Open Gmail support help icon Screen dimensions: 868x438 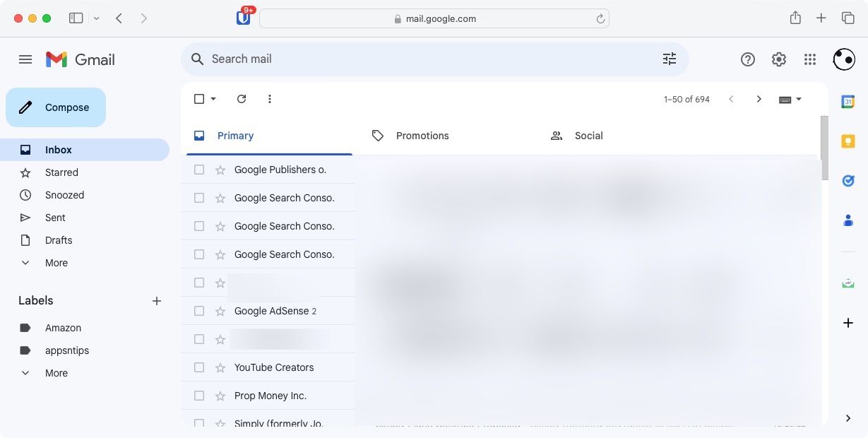tap(747, 60)
